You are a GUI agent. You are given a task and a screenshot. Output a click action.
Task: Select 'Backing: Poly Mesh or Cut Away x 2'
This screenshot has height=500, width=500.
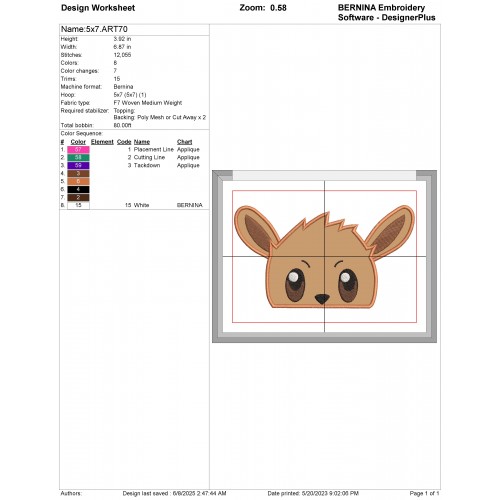pyautogui.click(x=160, y=118)
